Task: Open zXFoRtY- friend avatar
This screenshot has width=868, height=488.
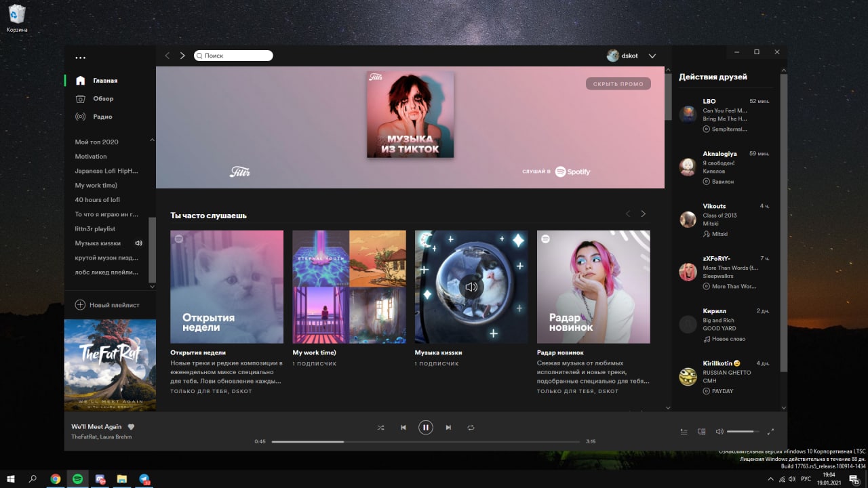Action: [x=688, y=272]
